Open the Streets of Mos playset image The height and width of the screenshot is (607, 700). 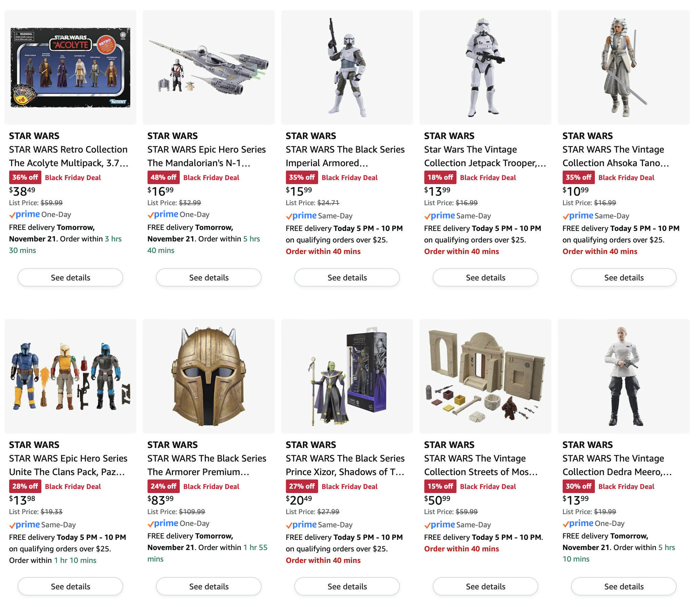pos(485,376)
